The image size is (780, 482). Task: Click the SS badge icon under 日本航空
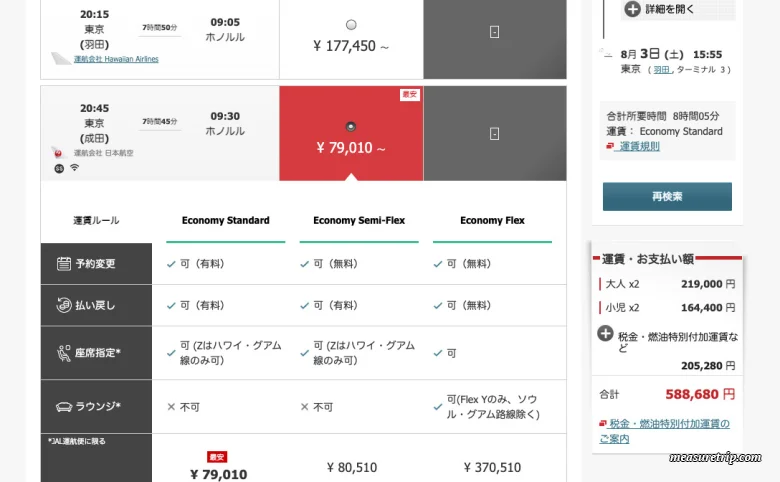pyautogui.click(x=59, y=169)
